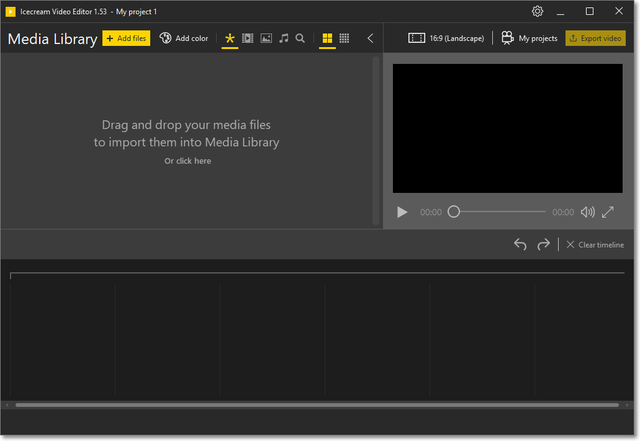
Task: Open the Add color option
Action: point(184,38)
